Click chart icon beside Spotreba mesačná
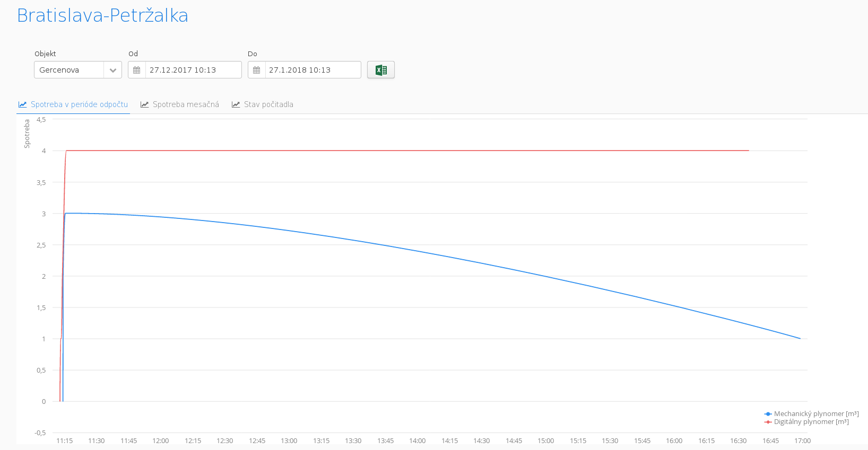This screenshot has width=868, height=450. click(144, 104)
